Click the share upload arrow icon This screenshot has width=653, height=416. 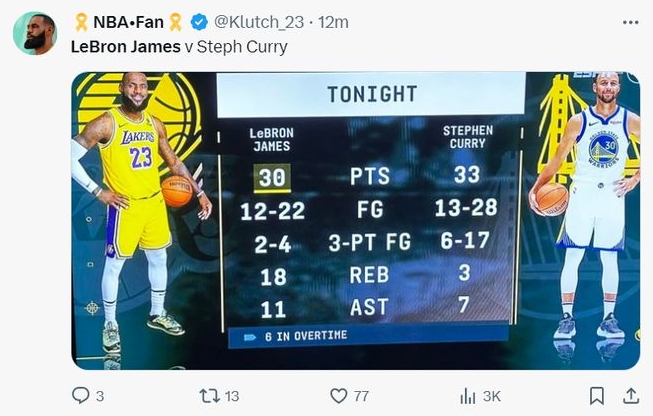[x=629, y=396]
